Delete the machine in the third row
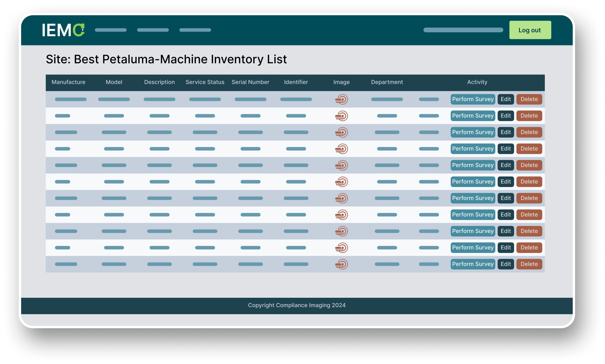The image size is (605, 364). [x=529, y=132]
